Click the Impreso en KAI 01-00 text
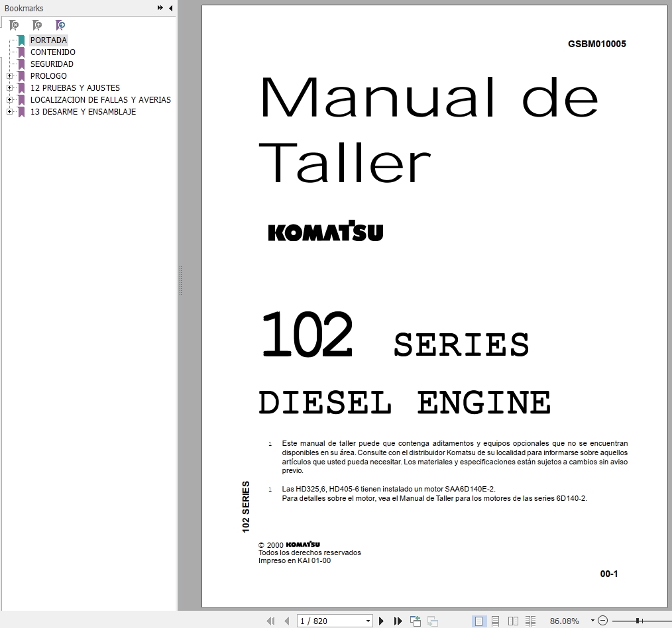The width and height of the screenshot is (672, 628). [294, 560]
